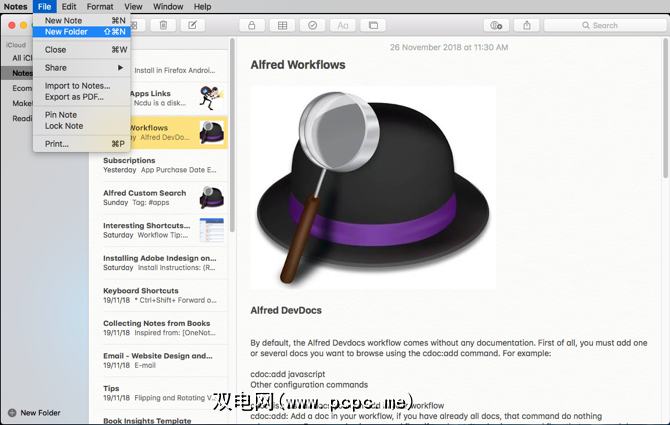Image resolution: width=670 pixels, height=425 pixels.
Task: Click the lock note padlock icon
Action: click(252, 25)
